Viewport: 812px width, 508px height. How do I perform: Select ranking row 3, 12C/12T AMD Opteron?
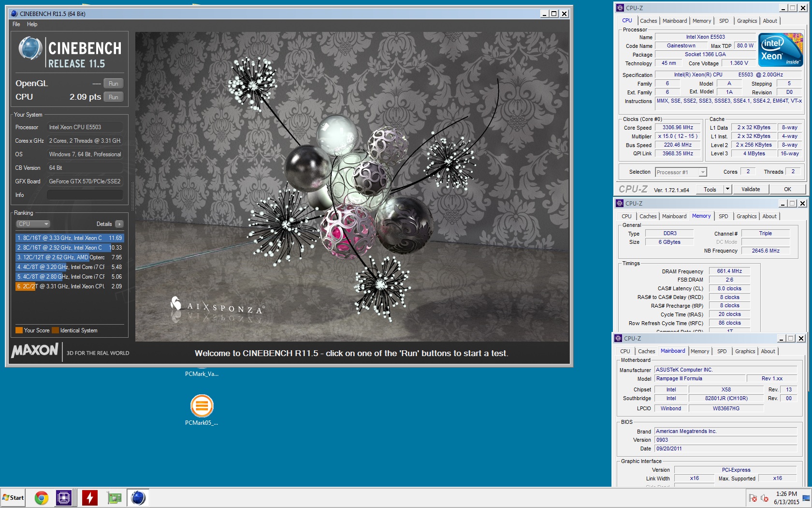pos(70,257)
